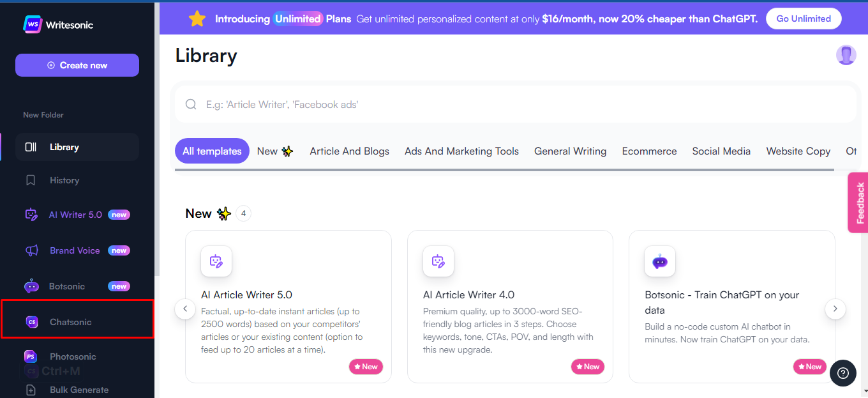Switch to the Social Media tab
Image resolution: width=868 pixels, height=398 pixels.
(x=721, y=151)
